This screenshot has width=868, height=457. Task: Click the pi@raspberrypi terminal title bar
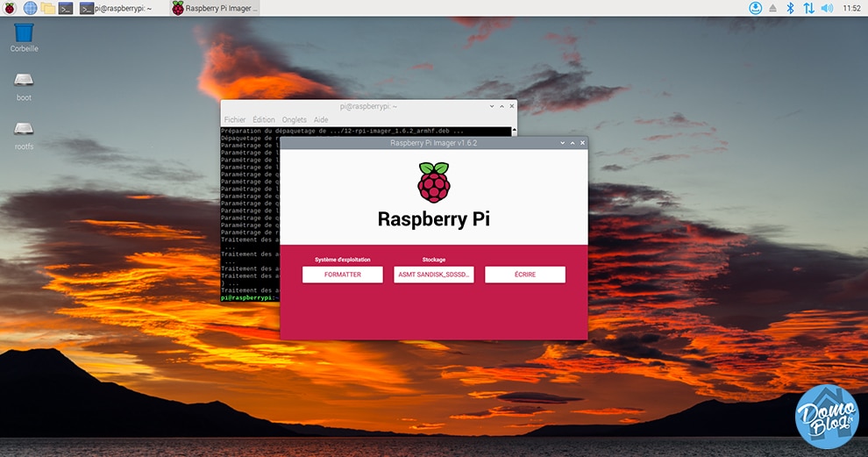(368, 106)
